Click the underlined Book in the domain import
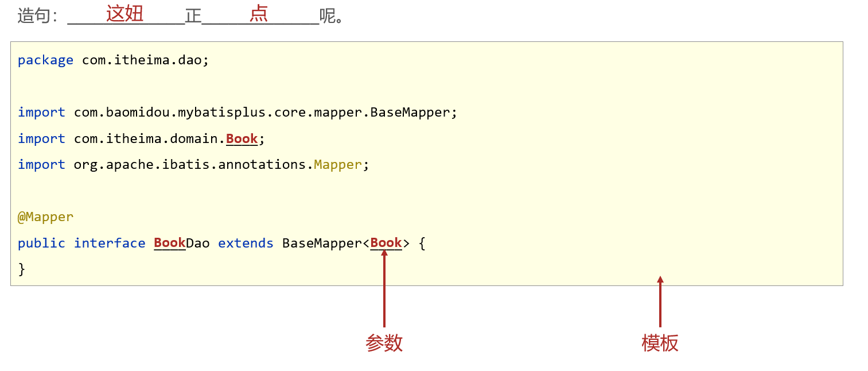 [x=242, y=138]
